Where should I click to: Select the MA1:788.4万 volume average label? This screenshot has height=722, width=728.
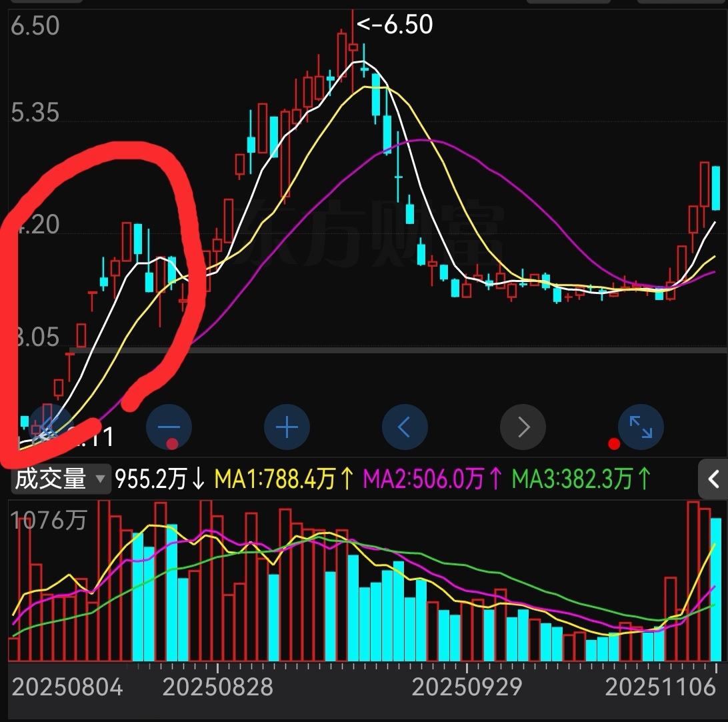284,479
